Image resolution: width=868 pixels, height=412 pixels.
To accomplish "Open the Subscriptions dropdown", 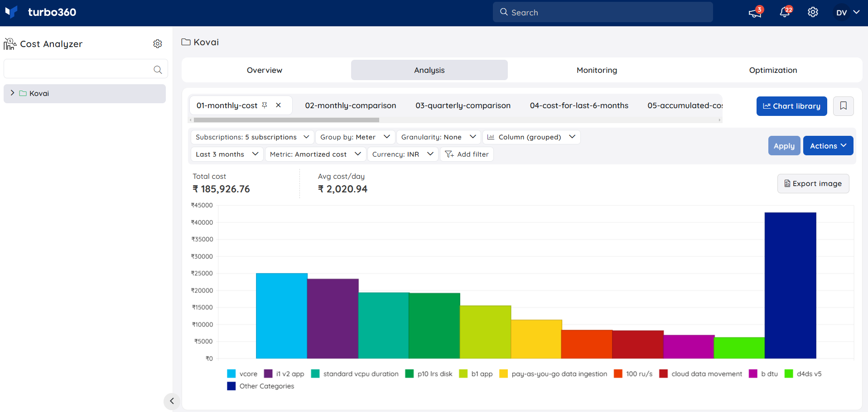I will [x=252, y=137].
